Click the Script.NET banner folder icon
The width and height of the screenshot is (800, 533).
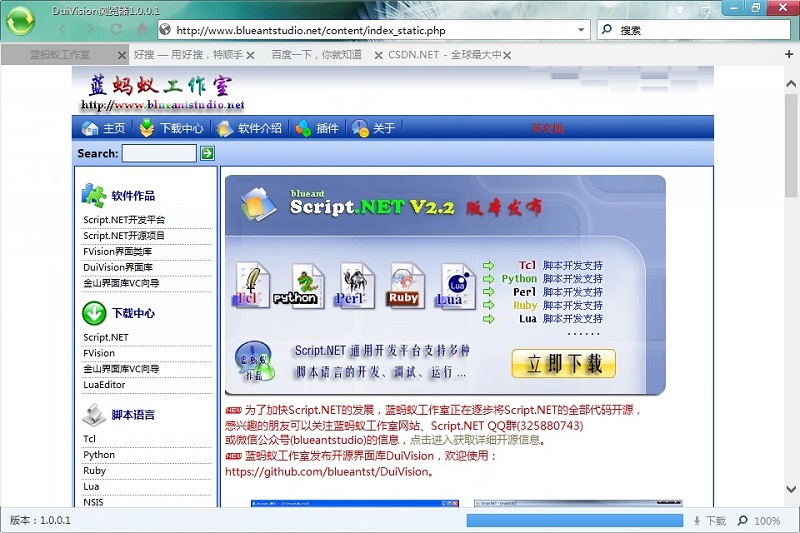pyautogui.click(x=259, y=204)
